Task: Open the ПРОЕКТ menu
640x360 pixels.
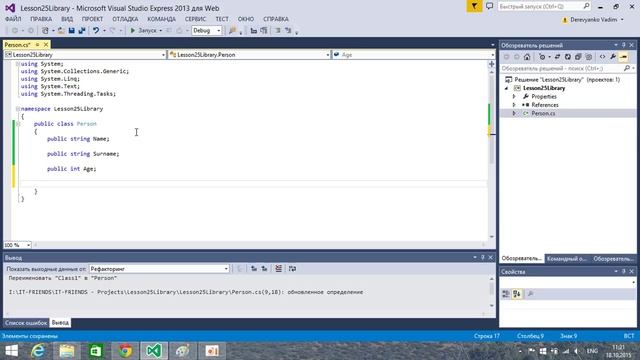Action: (x=92, y=19)
